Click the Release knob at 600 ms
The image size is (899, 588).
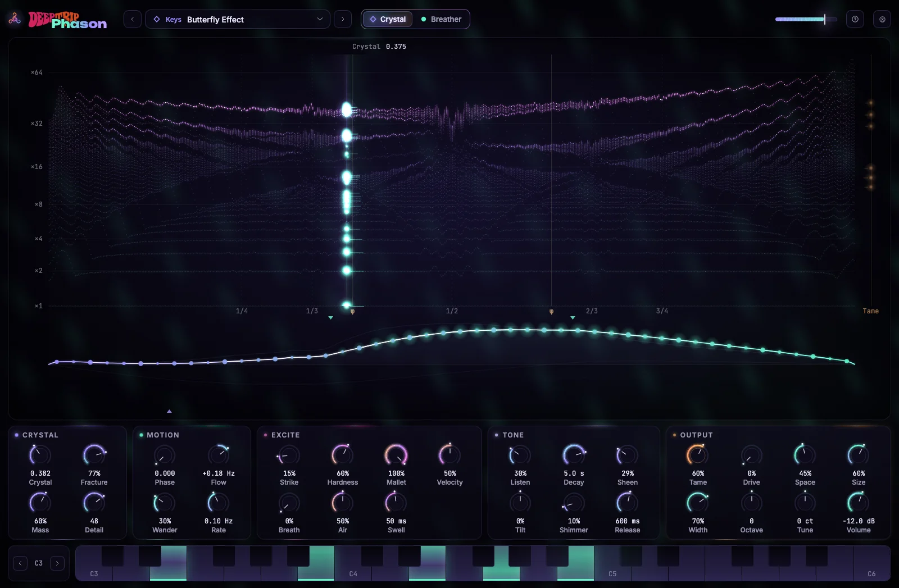coord(627,503)
